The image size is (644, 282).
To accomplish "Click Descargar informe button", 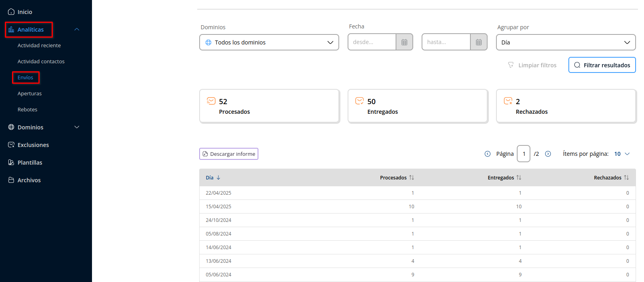I will point(229,154).
